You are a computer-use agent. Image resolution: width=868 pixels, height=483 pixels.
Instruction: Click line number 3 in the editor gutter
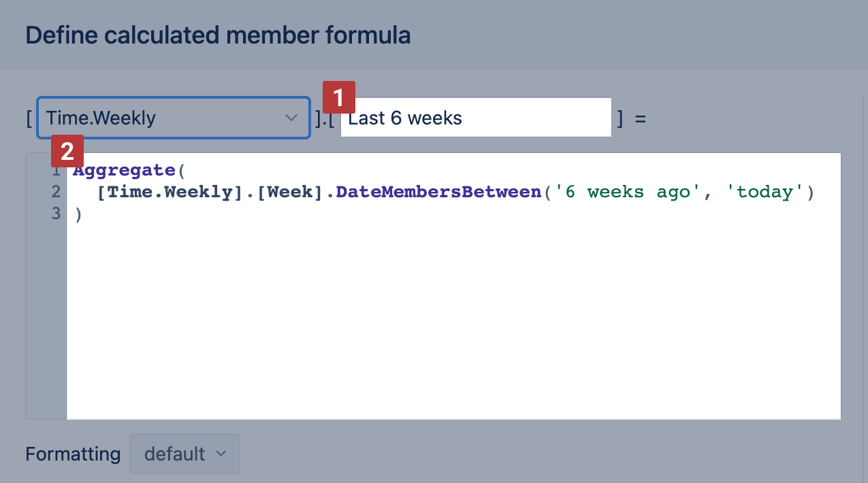tap(56, 214)
